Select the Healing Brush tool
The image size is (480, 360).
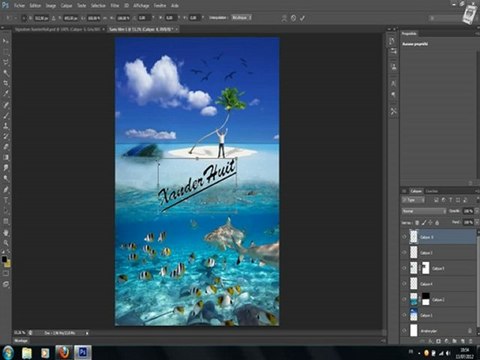(x=6, y=105)
